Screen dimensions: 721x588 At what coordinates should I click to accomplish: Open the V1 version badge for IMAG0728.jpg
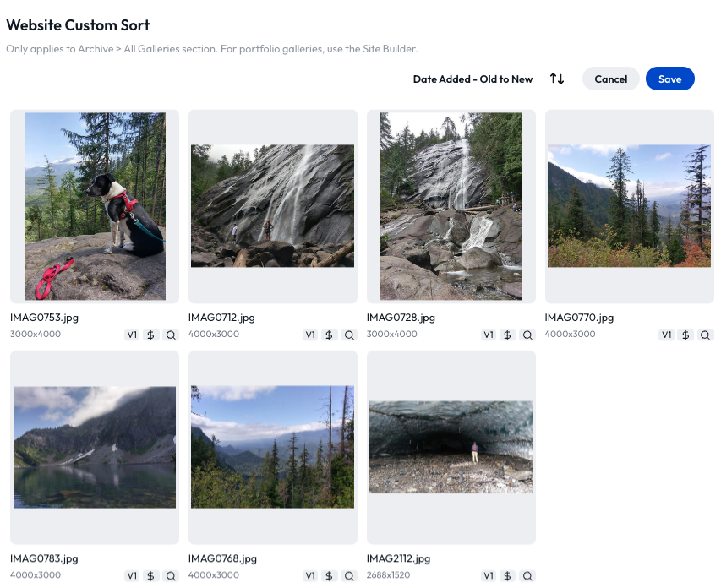point(489,335)
